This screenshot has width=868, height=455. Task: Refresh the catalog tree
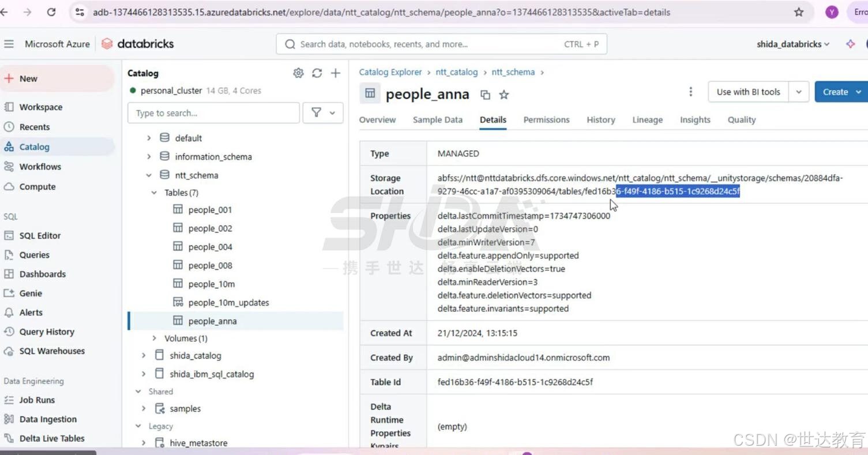[317, 73]
